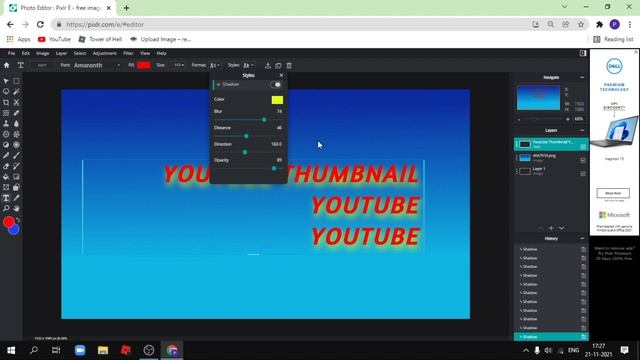Click Shop Now in the Dell ad

tap(613, 193)
